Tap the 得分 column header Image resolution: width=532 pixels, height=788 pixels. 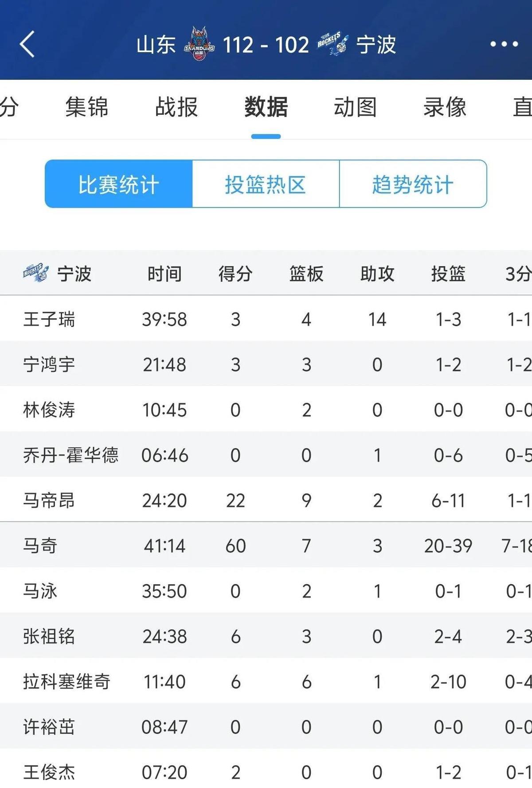pos(235,274)
